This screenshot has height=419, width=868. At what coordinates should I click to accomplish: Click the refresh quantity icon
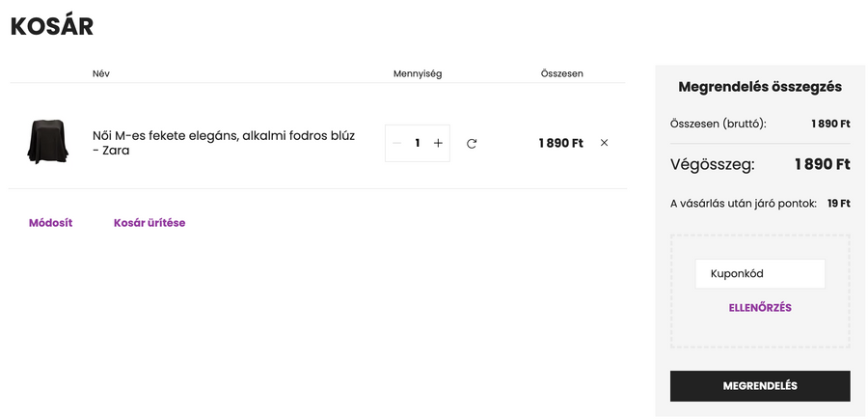click(472, 144)
